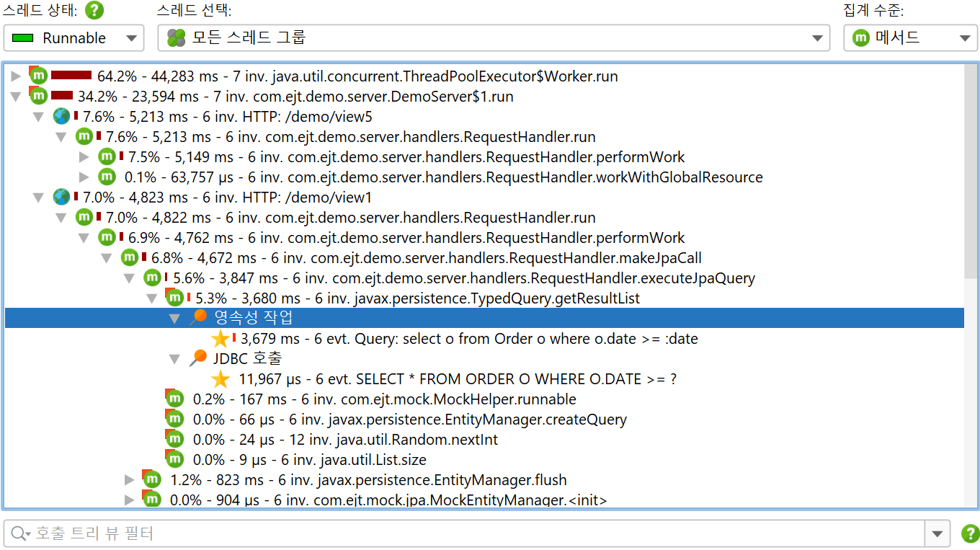
Task: Select the 4,762 ms performWork row
Action: tap(484, 238)
